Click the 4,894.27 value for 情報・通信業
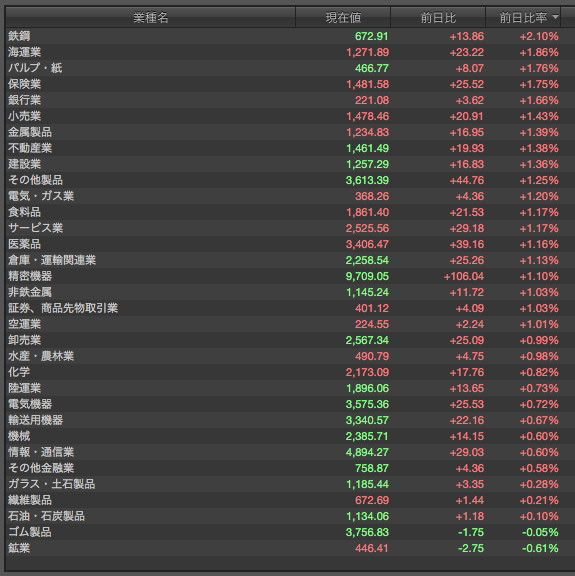The width and height of the screenshot is (575, 576). [x=367, y=453]
